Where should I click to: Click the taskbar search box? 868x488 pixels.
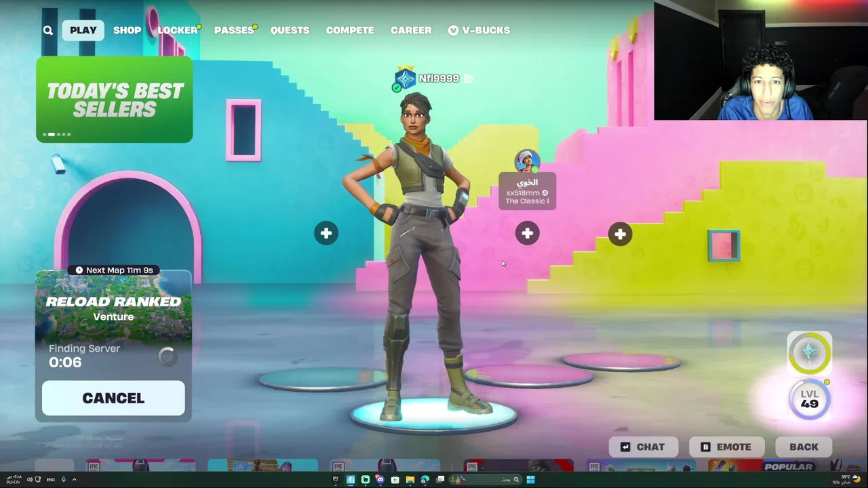(486, 479)
